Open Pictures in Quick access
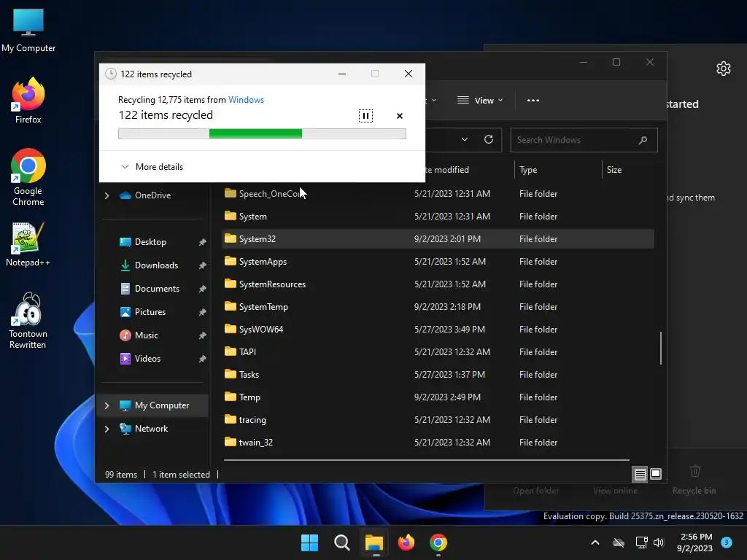Screen dimensions: 747x560 pos(150,312)
